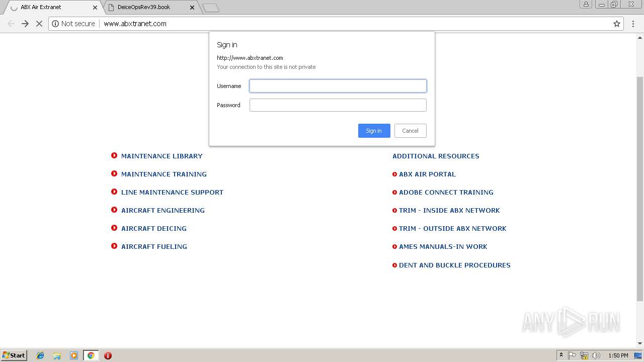This screenshot has width=644, height=362.
Task: Open DENT AND BUCKLE PROCEDURES link
Action: click(x=454, y=265)
